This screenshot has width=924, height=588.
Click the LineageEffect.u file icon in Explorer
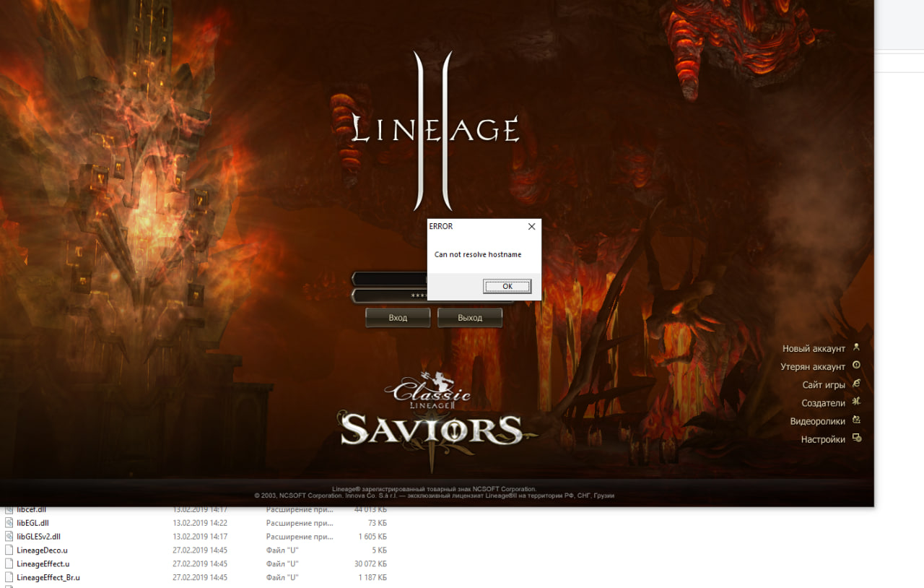(9, 563)
